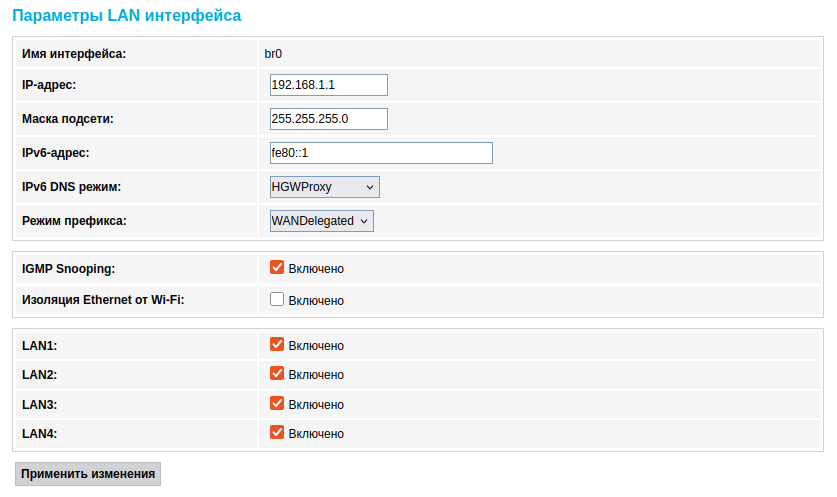Image resolution: width=837 pixels, height=497 pixels.
Task: Expand the Режим префикса dropdown
Action: (321, 221)
